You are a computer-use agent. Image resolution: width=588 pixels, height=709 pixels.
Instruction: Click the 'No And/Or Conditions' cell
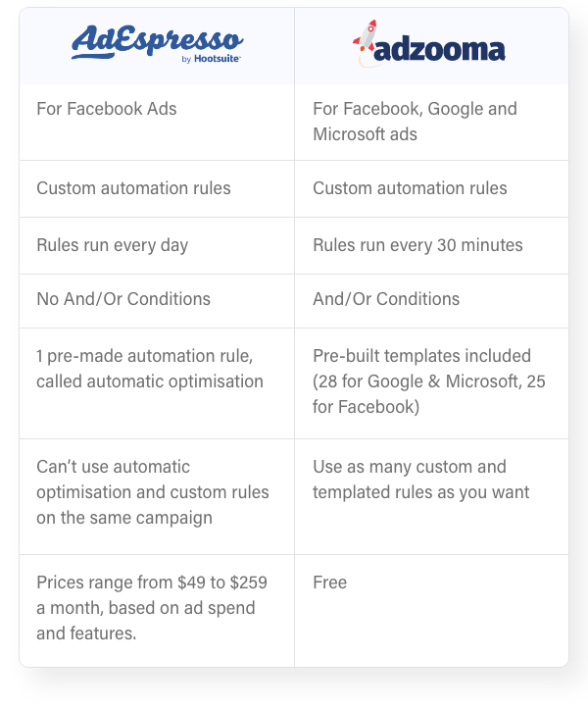[157, 301]
